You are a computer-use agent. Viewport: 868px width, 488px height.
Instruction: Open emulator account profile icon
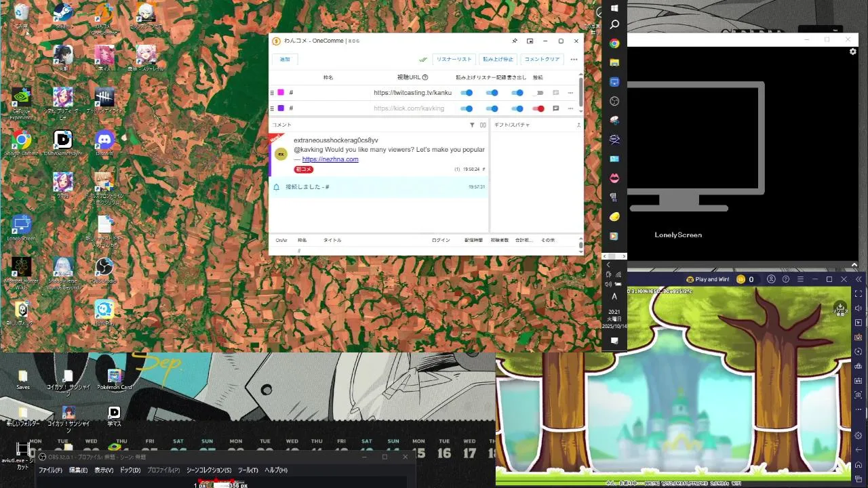[771, 279]
